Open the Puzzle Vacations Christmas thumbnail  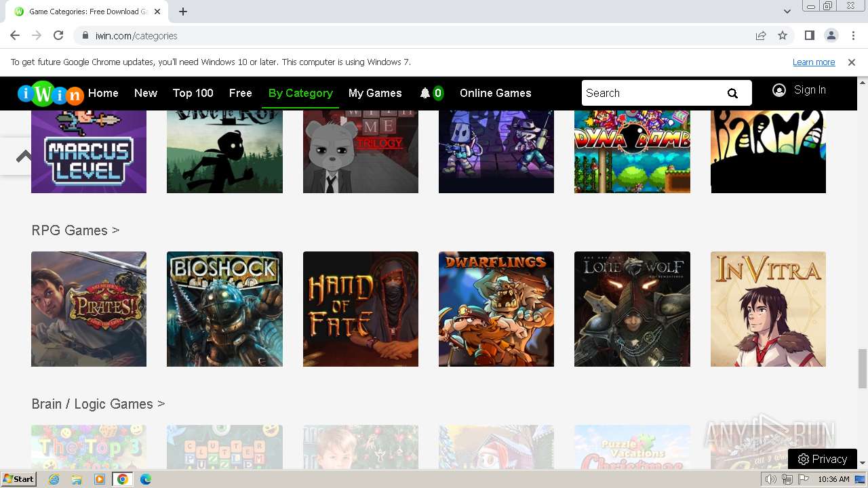pos(632,447)
